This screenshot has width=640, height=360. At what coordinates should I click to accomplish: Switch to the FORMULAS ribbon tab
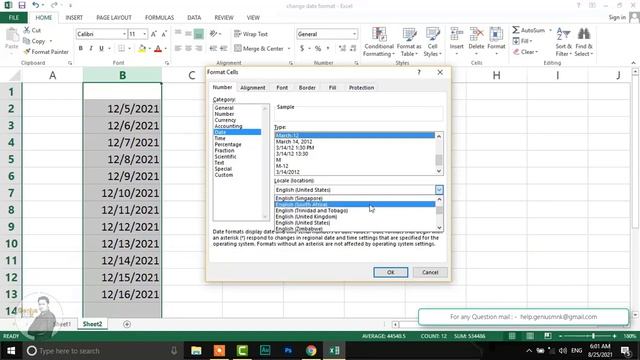(159, 18)
